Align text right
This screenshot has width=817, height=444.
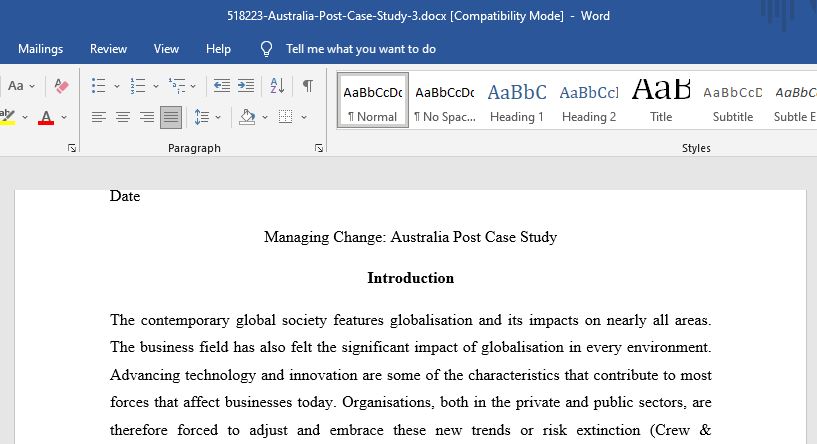tap(146, 117)
